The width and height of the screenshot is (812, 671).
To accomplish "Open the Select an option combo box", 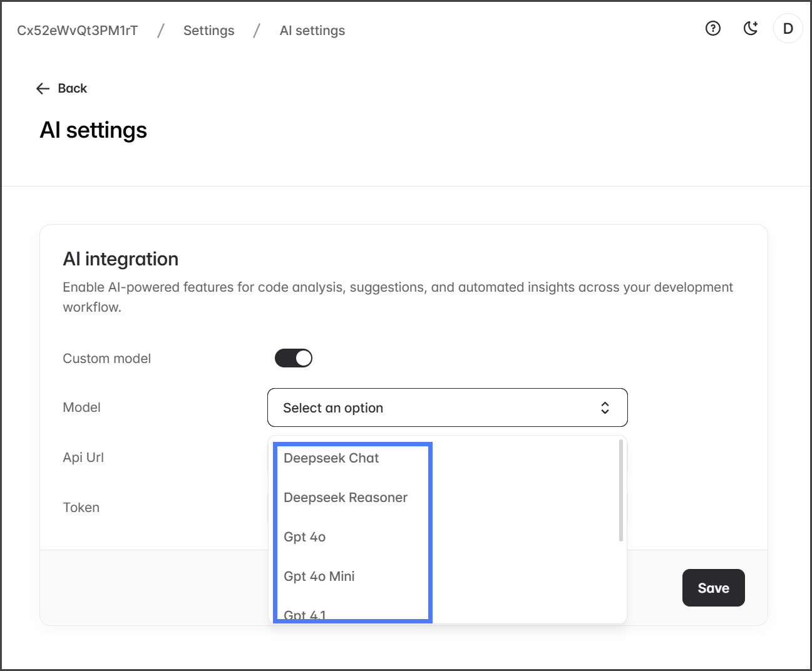I will [447, 408].
